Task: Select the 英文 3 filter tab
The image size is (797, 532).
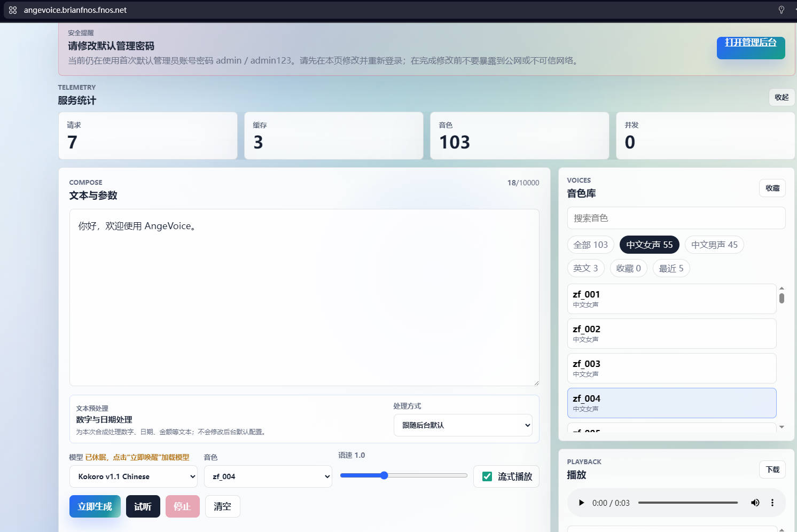Action: click(585, 268)
